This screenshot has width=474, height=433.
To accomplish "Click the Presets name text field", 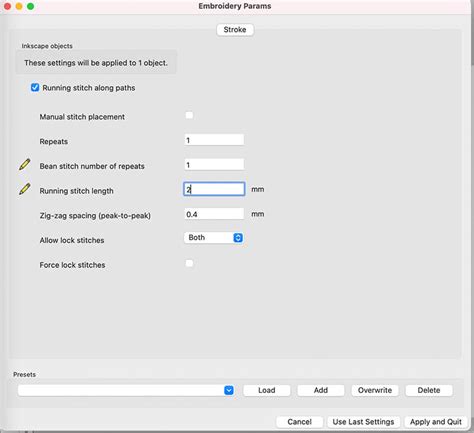I will (x=121, y=390).
